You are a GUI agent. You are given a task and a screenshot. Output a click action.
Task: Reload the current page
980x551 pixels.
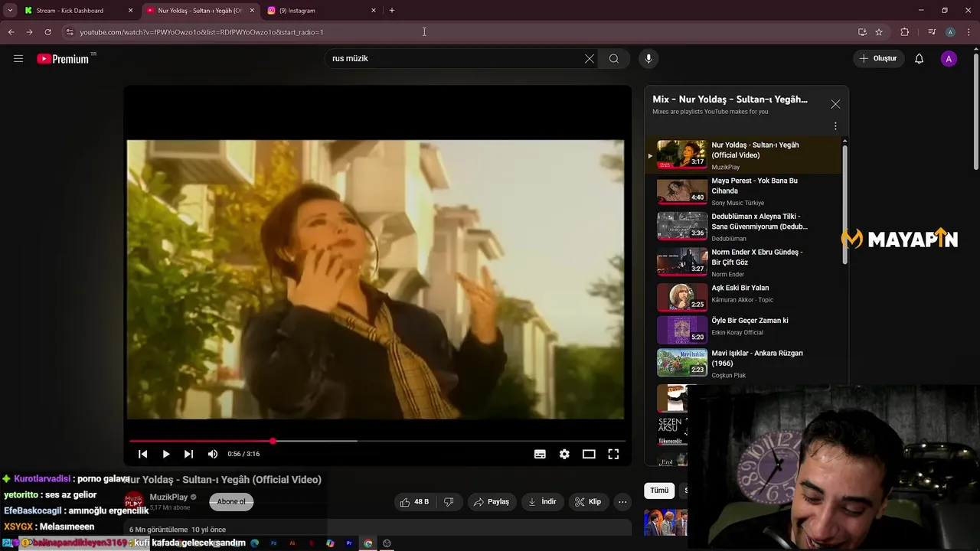[47, 32]
